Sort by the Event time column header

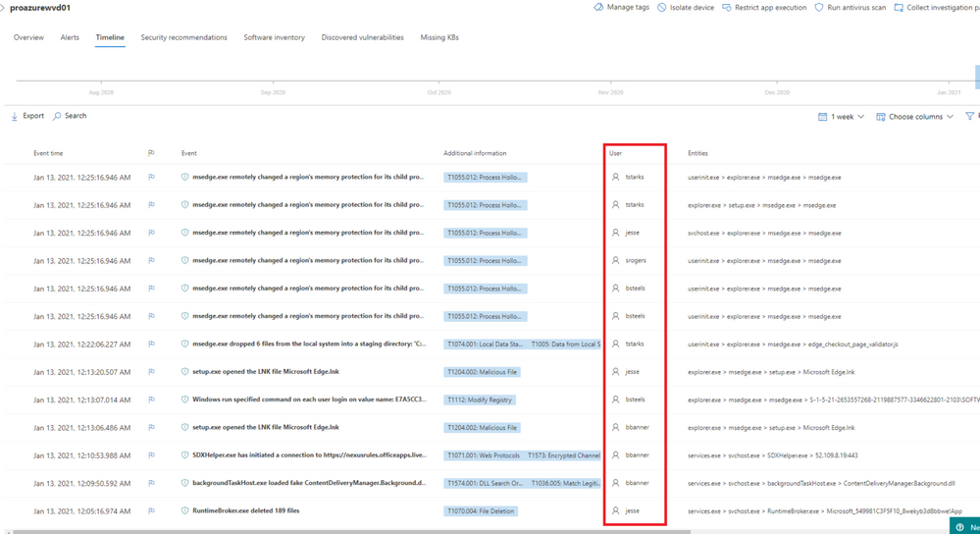[x=48, y=153]
